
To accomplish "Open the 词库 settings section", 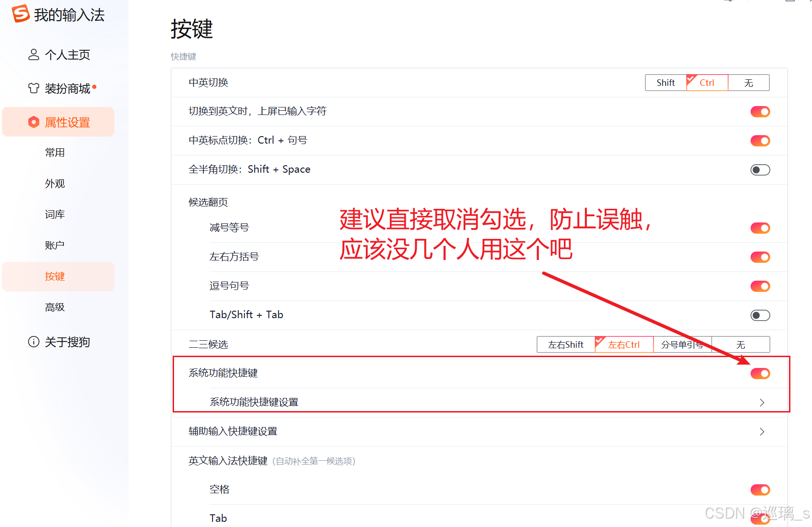I will [x=55, y=214].
